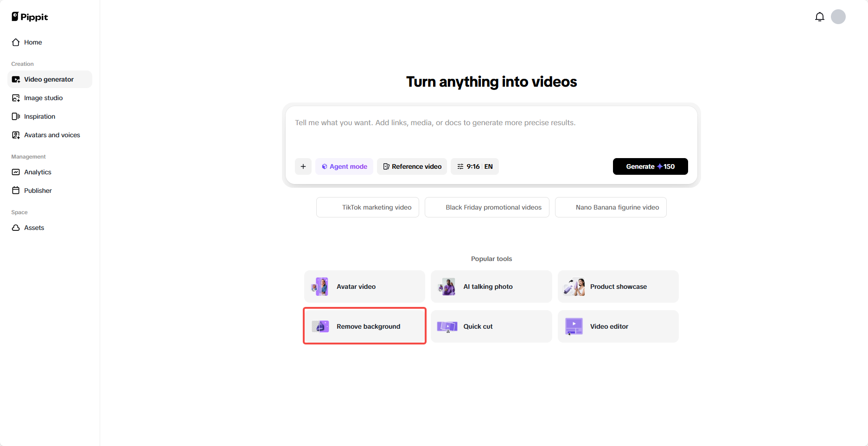Toggle Reference video option
The width and height of the screenshot is (868, 446).
pos(412,166)
